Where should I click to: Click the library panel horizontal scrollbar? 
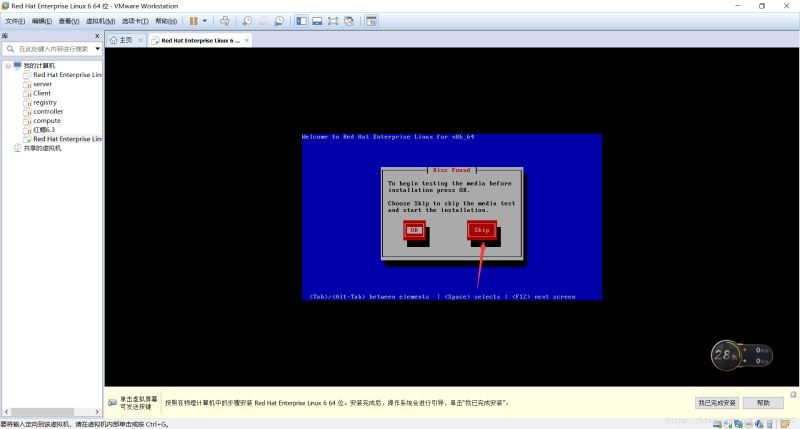click(52, 411)
